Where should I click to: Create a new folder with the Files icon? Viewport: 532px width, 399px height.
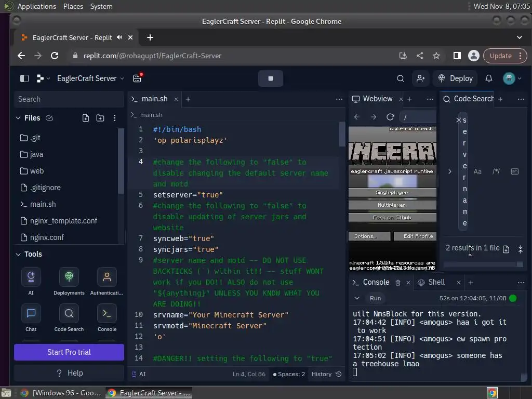pyautogui.click(x=100, y=118)
